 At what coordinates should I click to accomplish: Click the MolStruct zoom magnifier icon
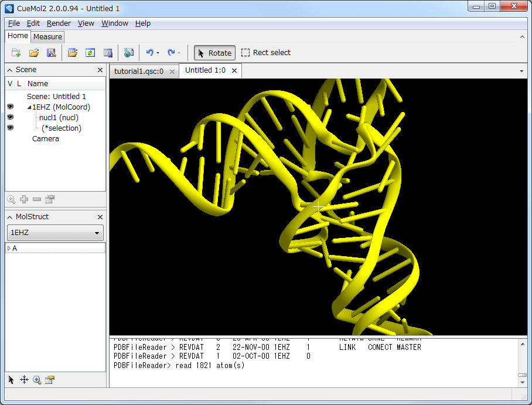[37, 380]
